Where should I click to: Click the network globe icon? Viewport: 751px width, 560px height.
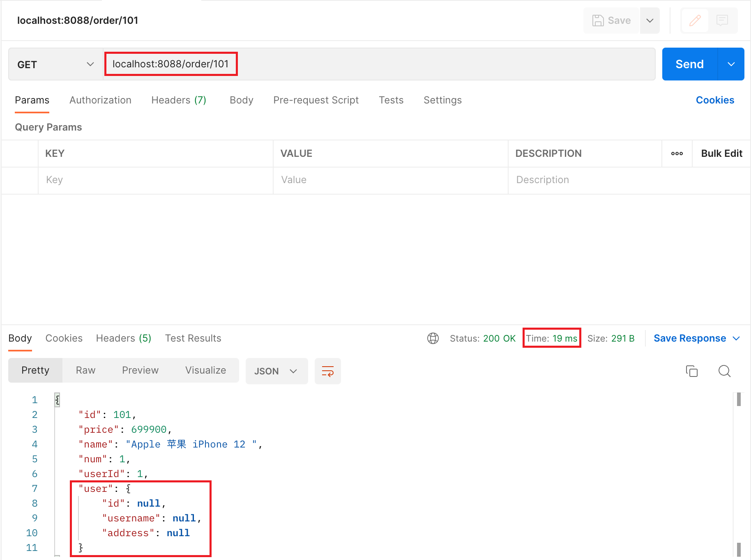pyautogui.click(x=433, y=338)
